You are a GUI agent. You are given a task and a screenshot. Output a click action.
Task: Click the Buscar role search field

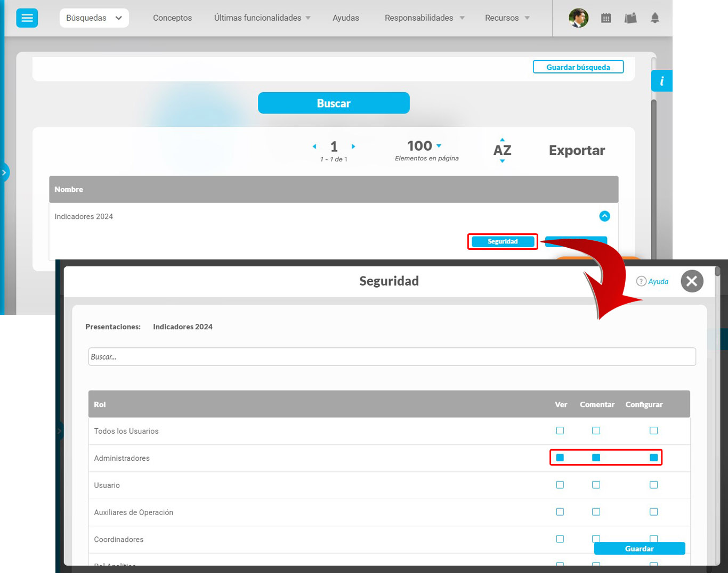click(x=392, y=357)
